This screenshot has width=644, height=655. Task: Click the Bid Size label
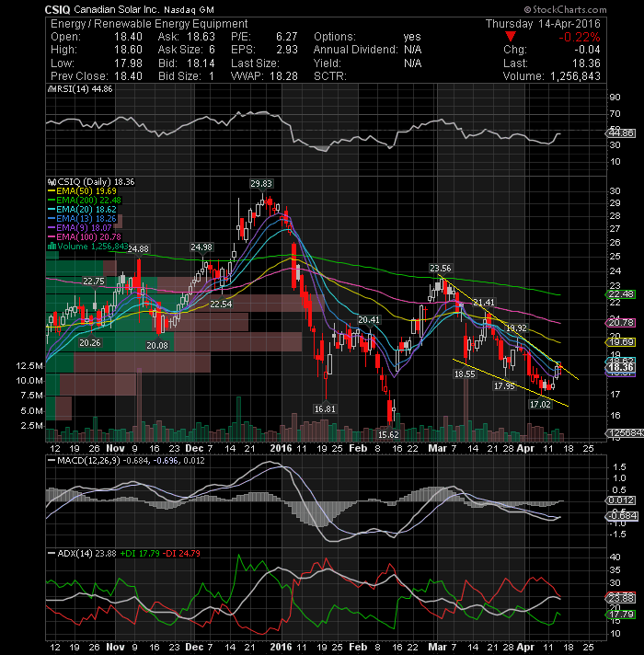click(x=179, y=76)
